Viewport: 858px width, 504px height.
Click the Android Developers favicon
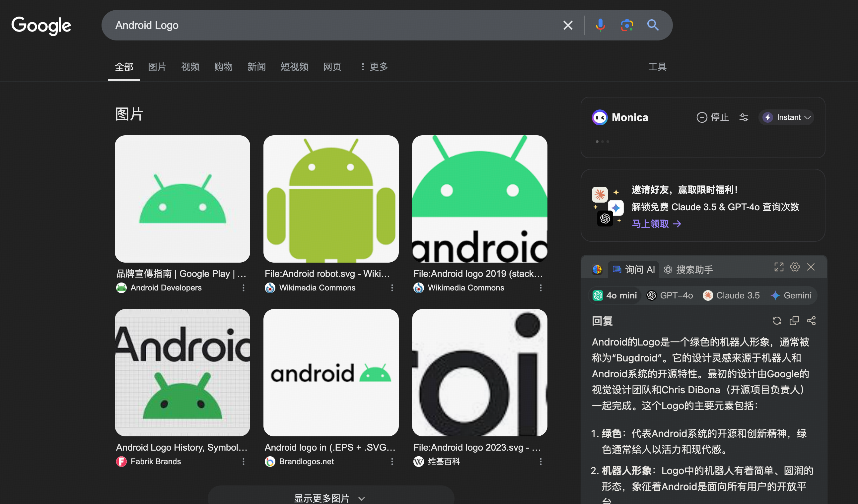121,288
